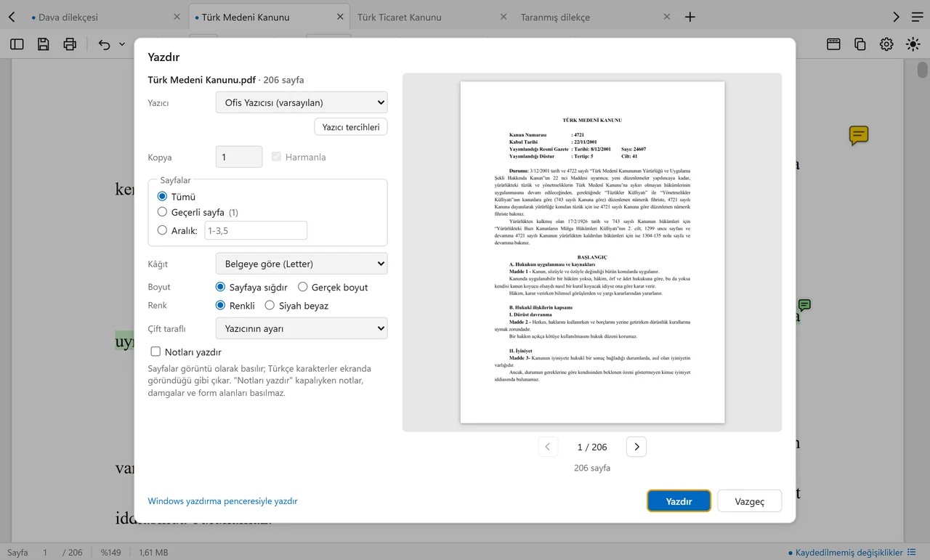Open Windows yazdırma penceresiyle yazdır link
The width and height of the screenshot is (930, 560).
(x=223, y=501)
